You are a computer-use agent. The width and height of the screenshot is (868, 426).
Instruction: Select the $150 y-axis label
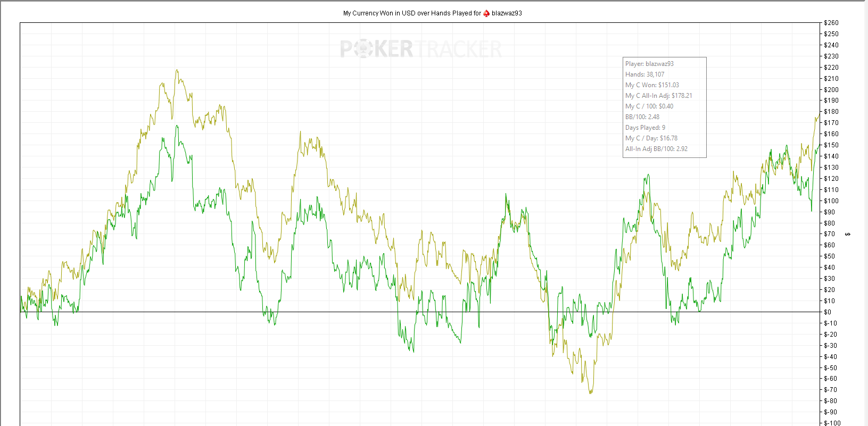(831, 145)
